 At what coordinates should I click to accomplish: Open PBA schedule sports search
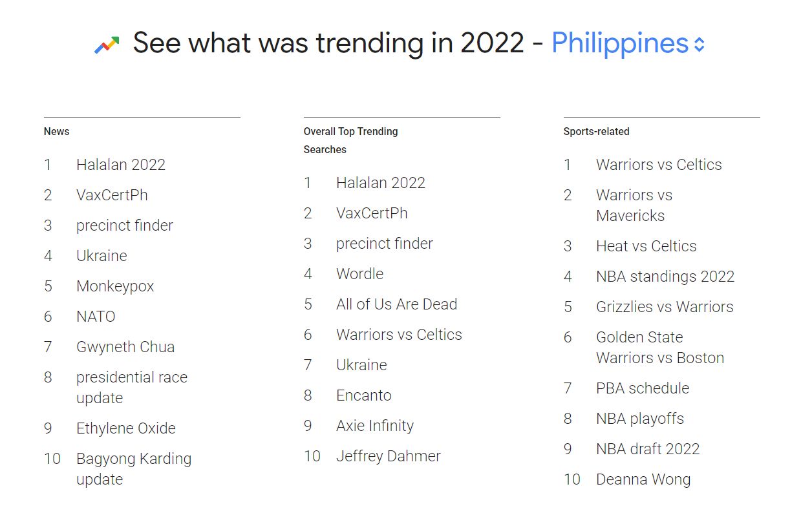(643, 388)
